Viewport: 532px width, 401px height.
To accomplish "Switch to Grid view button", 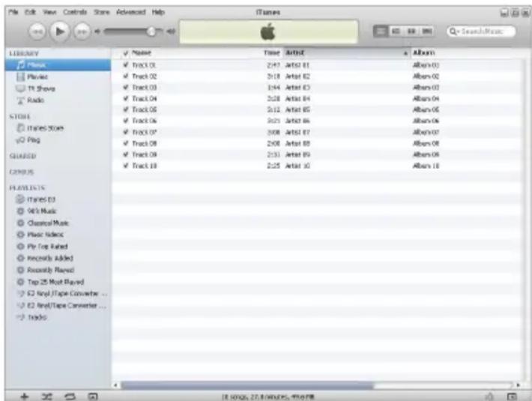I will tap(411, 31).
